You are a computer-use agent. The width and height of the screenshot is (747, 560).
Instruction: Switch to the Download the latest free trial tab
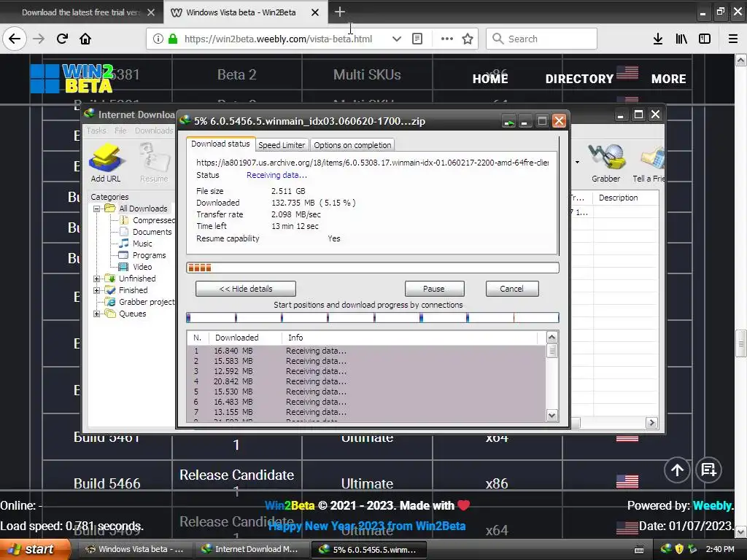(81, 12)
